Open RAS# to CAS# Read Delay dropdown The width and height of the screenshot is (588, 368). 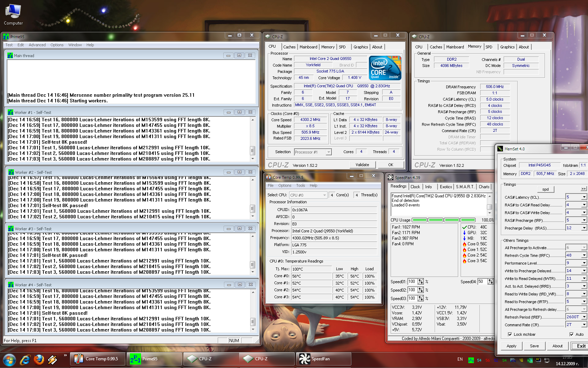click(x=584, y=205)
